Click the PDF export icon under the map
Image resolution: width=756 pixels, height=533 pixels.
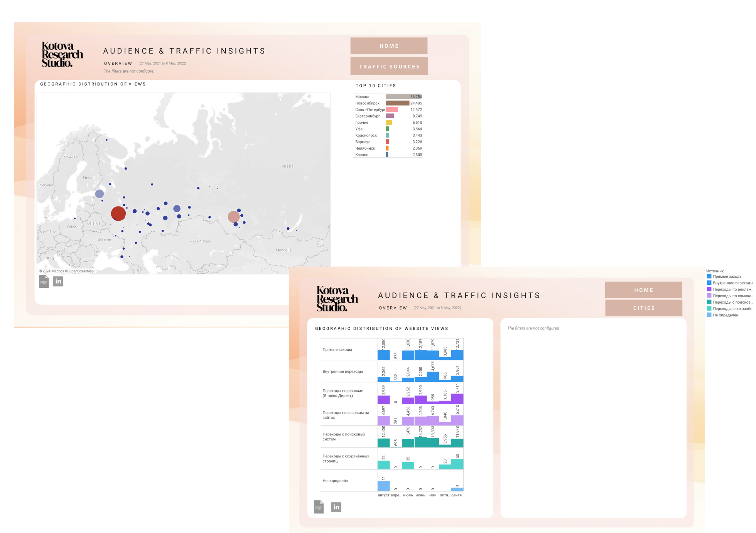(44, 281)
